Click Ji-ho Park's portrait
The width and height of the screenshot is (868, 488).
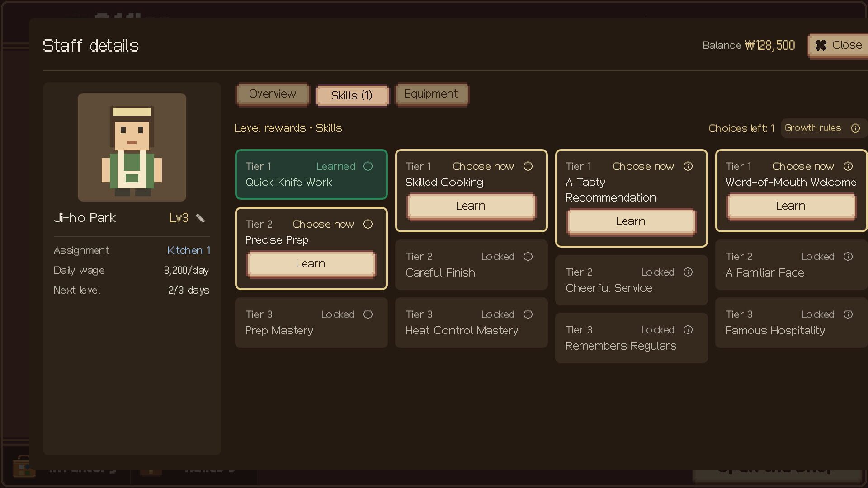pos(132,147)
